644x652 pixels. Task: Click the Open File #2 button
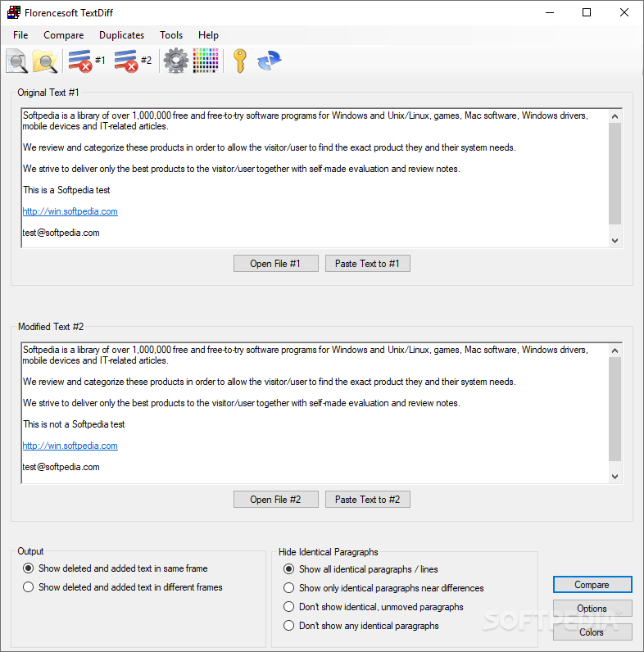(276, 500)
